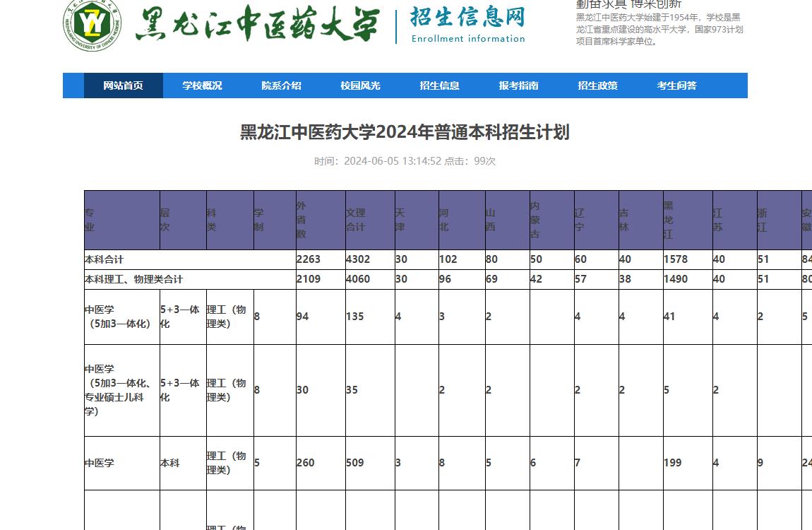Click the 外省数 column header
The image size is (812, 530).
(321, 220)
